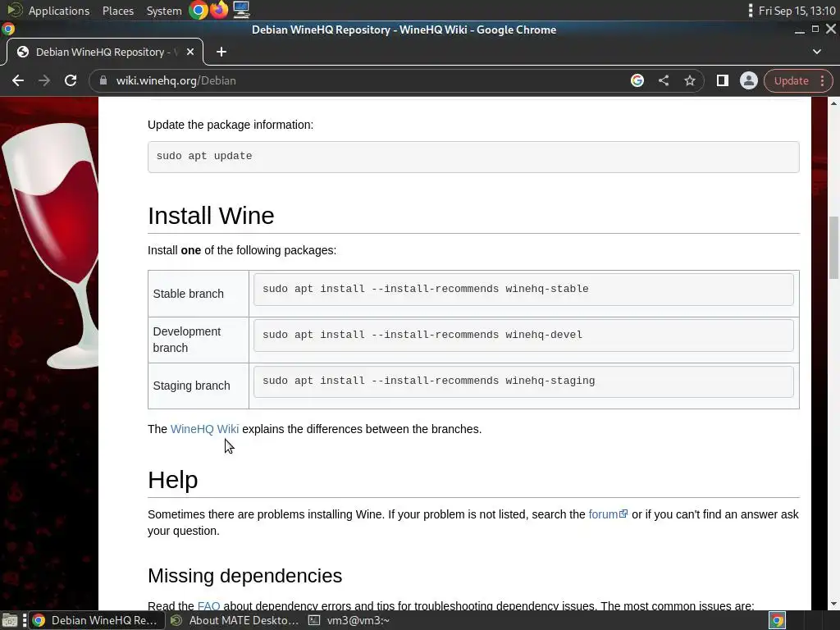Maximize the Chrome window
Viewport: 840px width, 630px height.
(815, 30)
